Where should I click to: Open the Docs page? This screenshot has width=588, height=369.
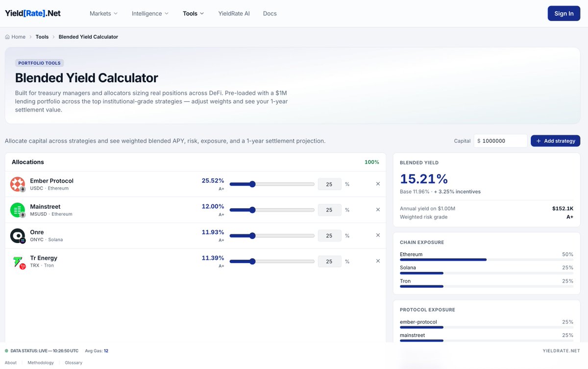click(x=270, y=14)
